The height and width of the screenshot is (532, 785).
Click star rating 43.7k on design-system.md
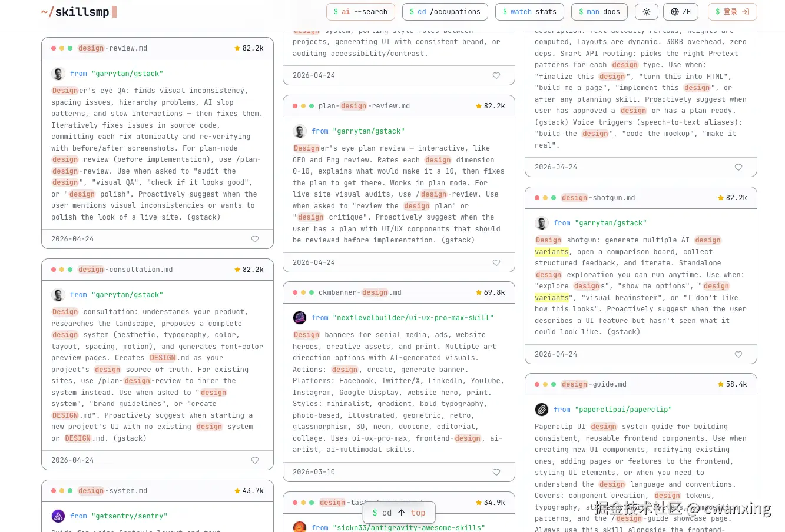click(249, 491)
